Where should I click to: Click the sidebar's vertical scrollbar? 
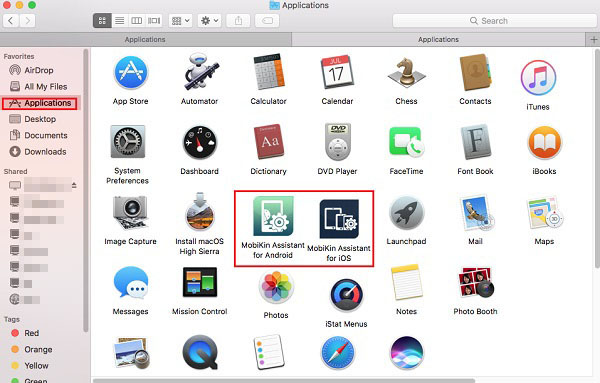86,190
